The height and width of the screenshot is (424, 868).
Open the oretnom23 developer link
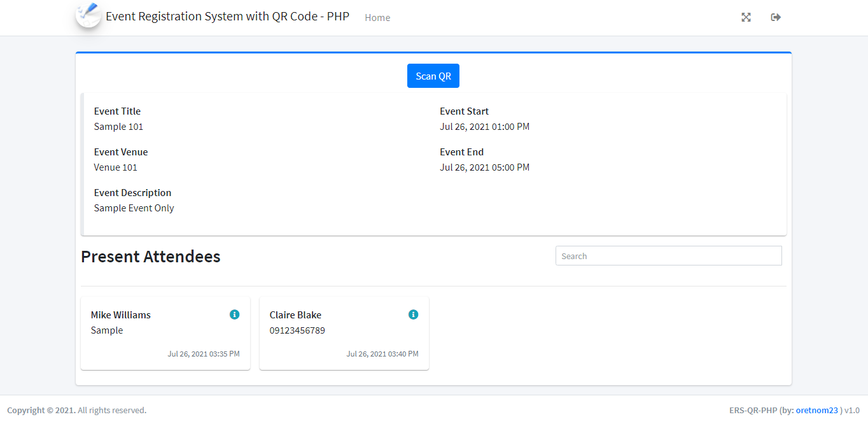click(x=816, y=410)
